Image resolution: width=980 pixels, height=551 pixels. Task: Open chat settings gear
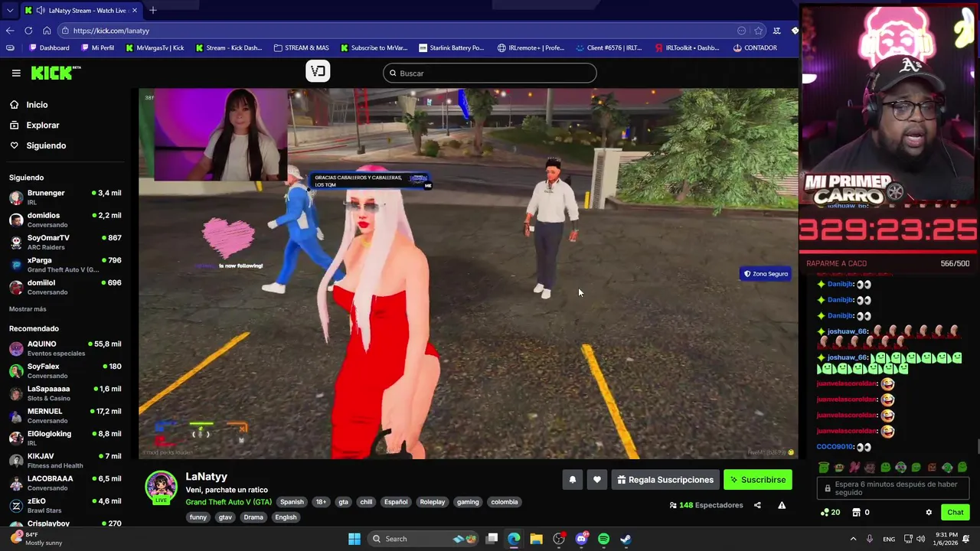pyautogui.click(x=929, y=513)
